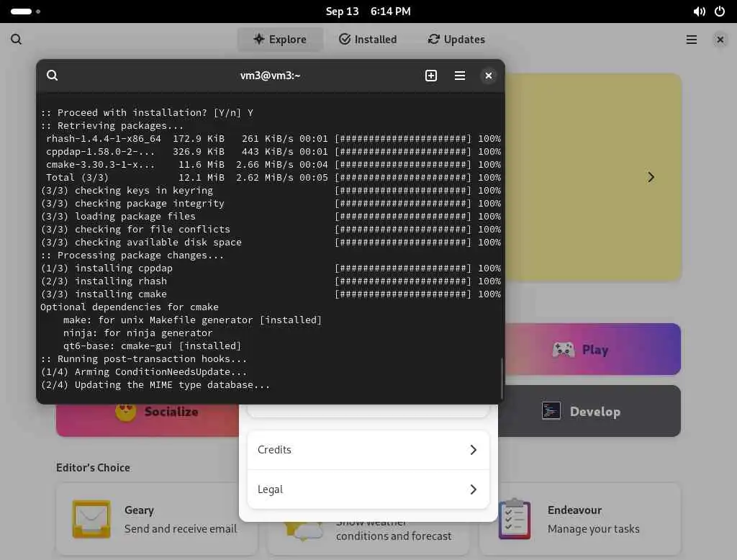
Task: Click the Develop terminal icon
Action: tap(551, 411)
